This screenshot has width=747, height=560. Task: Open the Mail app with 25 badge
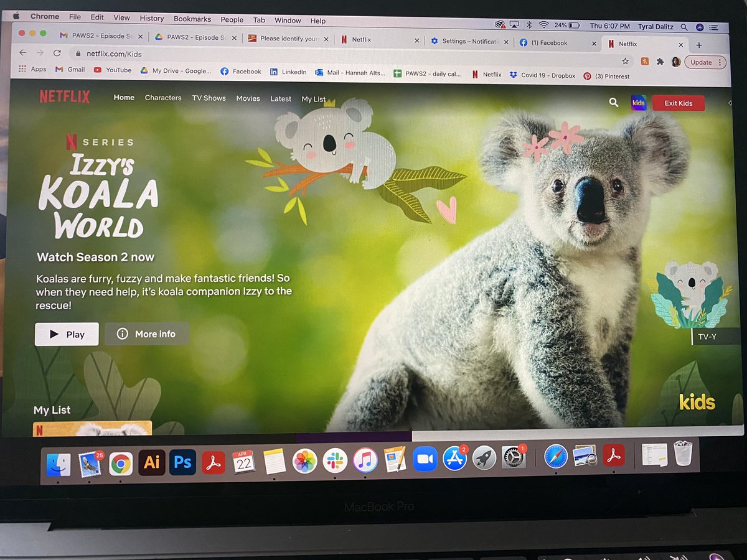(90, 464)
